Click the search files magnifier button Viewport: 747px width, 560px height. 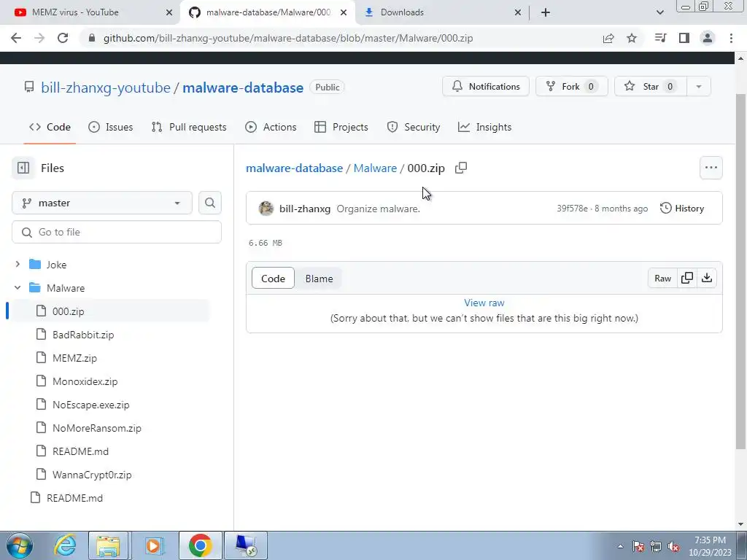[x=209, y=203]
